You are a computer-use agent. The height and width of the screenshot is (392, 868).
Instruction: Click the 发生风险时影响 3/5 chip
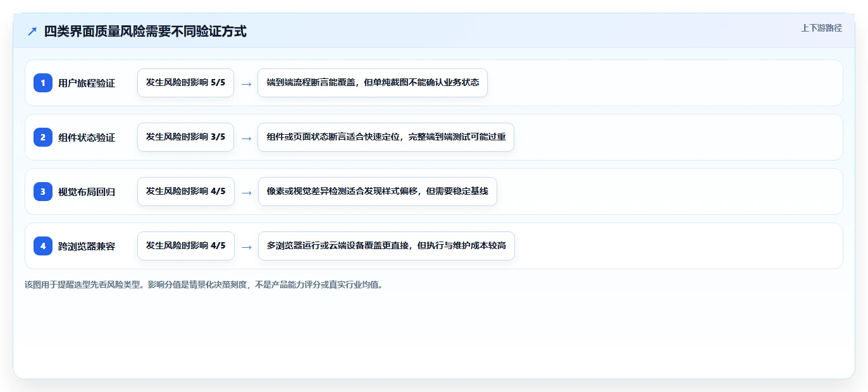tap(186, 137)
